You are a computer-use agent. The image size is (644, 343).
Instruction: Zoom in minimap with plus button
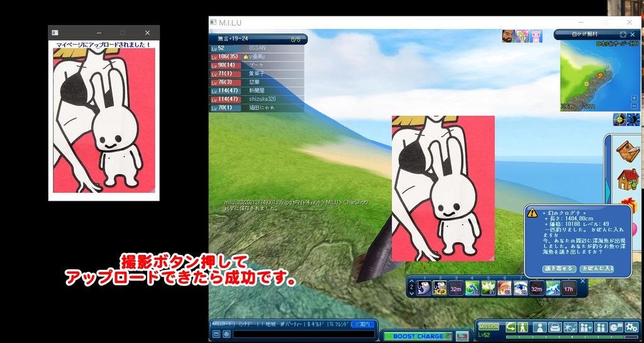[634, 98]
